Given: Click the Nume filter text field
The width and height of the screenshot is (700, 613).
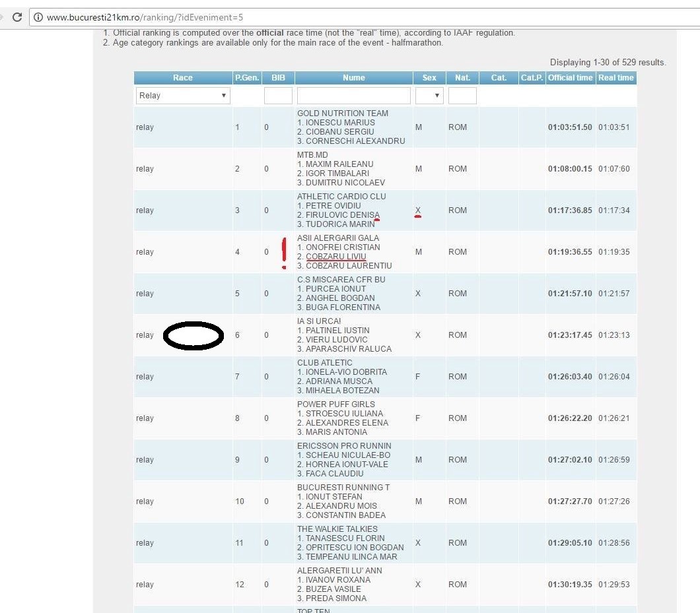Looking at the screenshot, I should tap(353, 96).
